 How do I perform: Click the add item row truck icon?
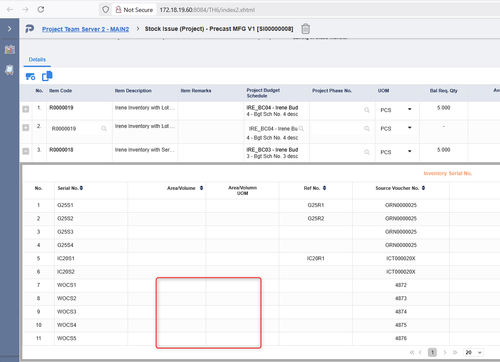pos(30,76)
